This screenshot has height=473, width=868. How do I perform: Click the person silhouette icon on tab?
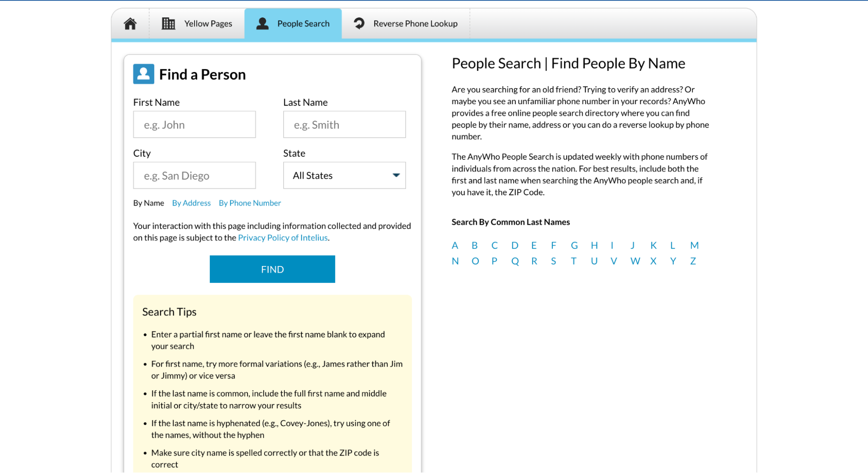click(x=262, y=23)
